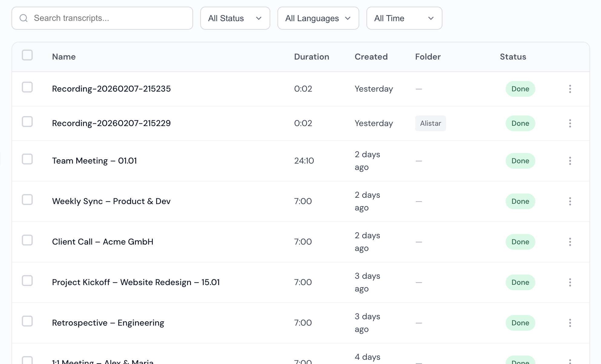Check the checkbox for Recording-20260207-215235
This screenshot has width=601, height=364.
pyautogui.click(x=27, y=87)
